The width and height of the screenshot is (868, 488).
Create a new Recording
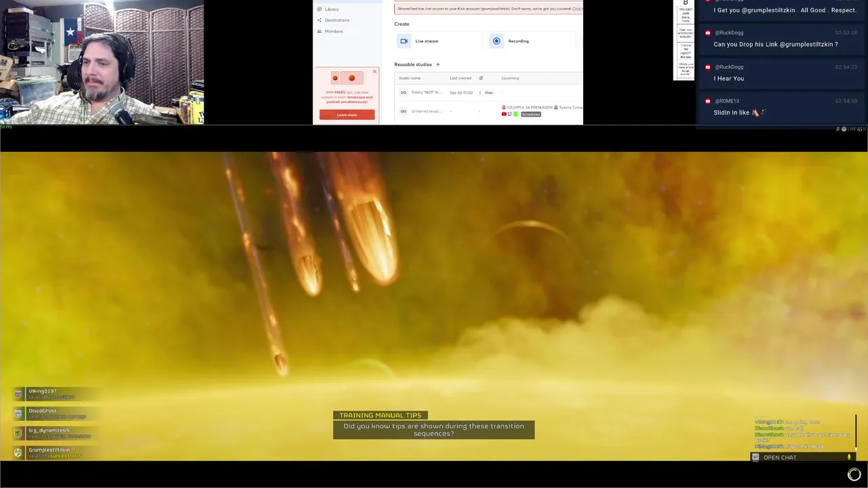531,41
